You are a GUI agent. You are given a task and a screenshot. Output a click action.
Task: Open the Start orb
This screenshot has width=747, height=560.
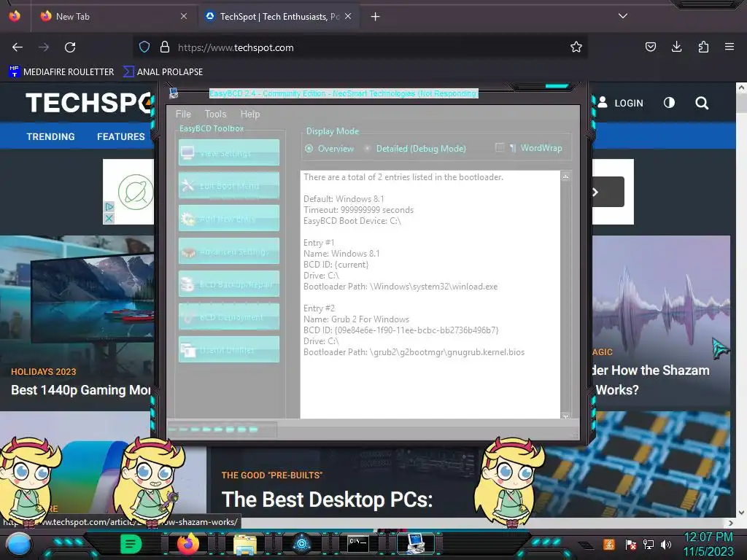(x=19, y=545)
